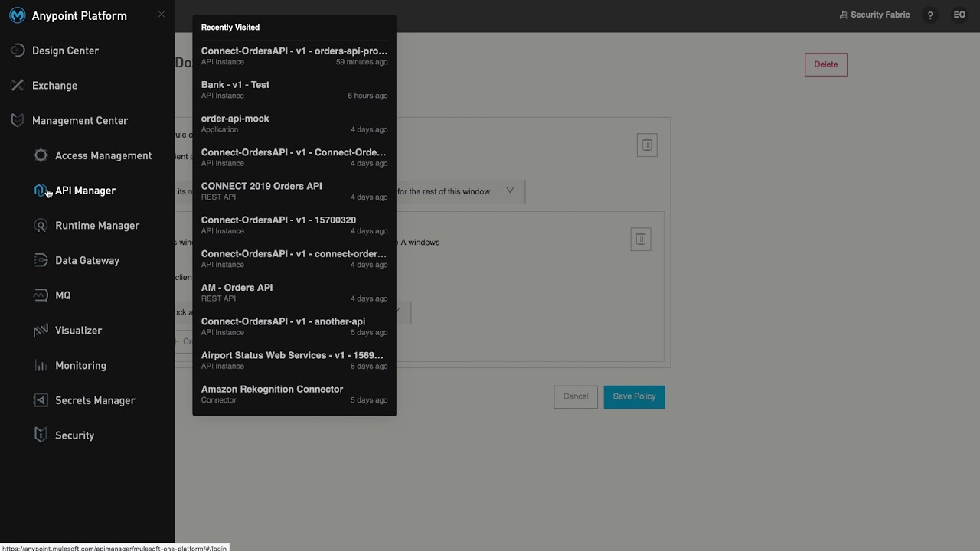Click the MQ icon in sidebar

pos(41,295)
